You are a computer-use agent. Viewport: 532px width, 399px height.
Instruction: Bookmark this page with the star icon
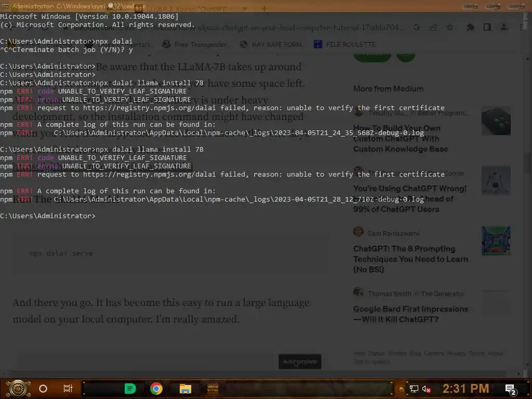pos(450,28)
